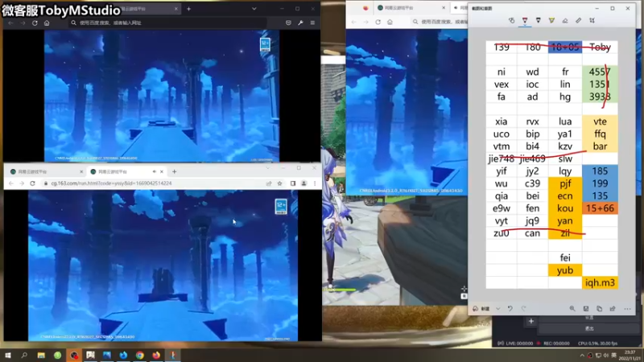Close the active tab in top-left browser
This screenshot has height=362, width=644.
(x=176, y=9)
